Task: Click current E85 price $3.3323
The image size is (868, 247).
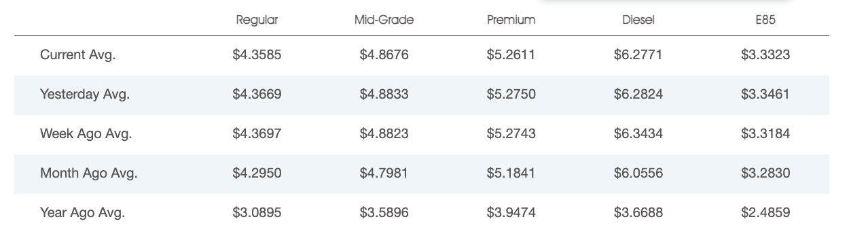Action: pyautogui.click(x=765, y=55)
